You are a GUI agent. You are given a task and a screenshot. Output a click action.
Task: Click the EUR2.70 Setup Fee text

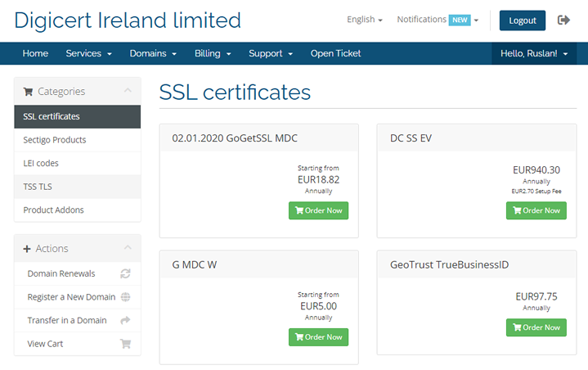[x=536, y=192]
